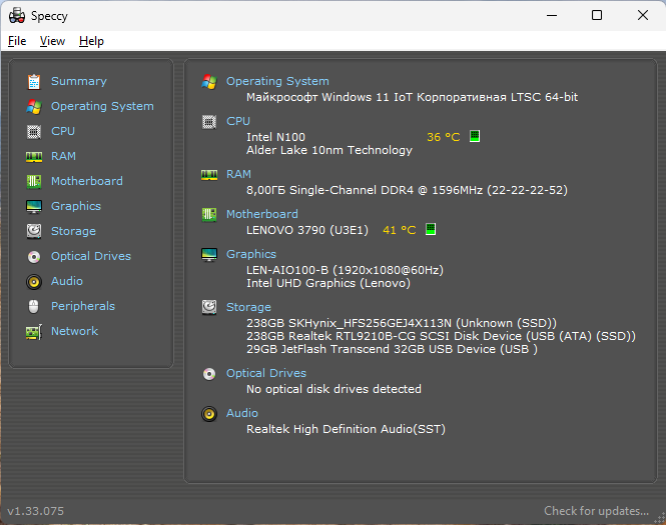Click Storage heading link in summary

pyautogui.click(x=248, y=307)
